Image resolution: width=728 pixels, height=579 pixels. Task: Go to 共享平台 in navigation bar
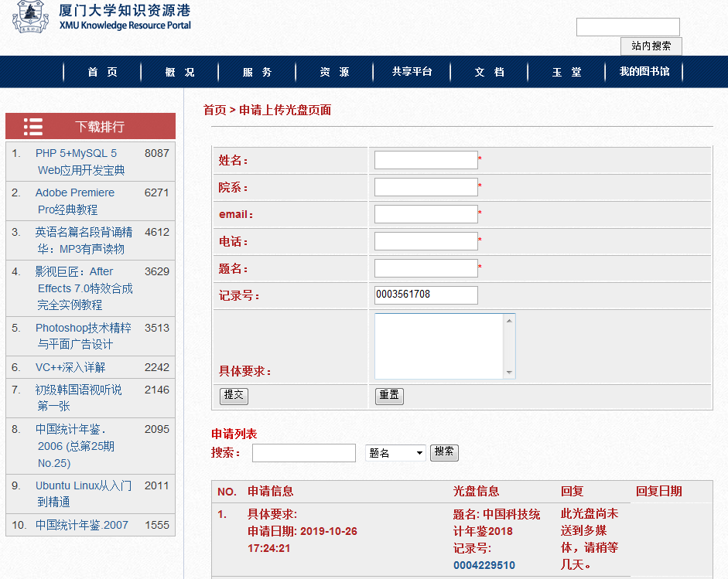412,72
